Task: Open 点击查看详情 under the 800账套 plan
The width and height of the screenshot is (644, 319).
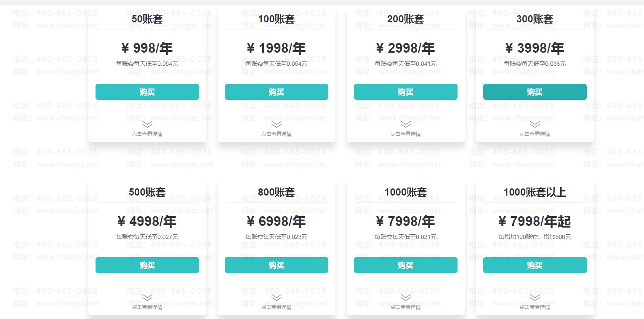Action: pos(276,307)
